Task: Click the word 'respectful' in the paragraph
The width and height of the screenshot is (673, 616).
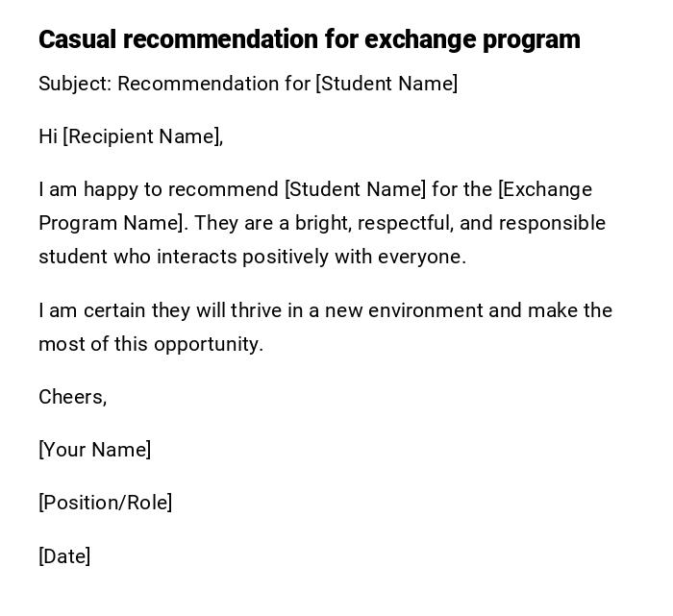Action: click(406, 223)
